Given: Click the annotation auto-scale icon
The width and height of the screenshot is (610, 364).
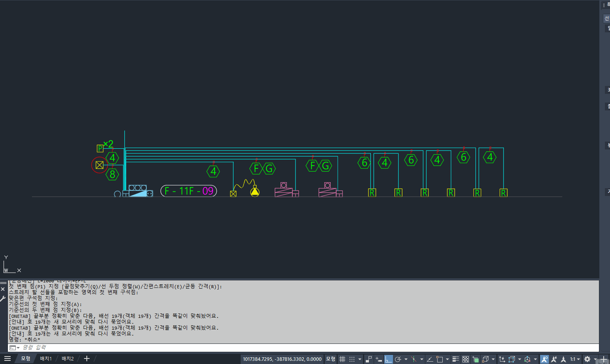Looking at the screenshot, I should [x=554, y=359].
